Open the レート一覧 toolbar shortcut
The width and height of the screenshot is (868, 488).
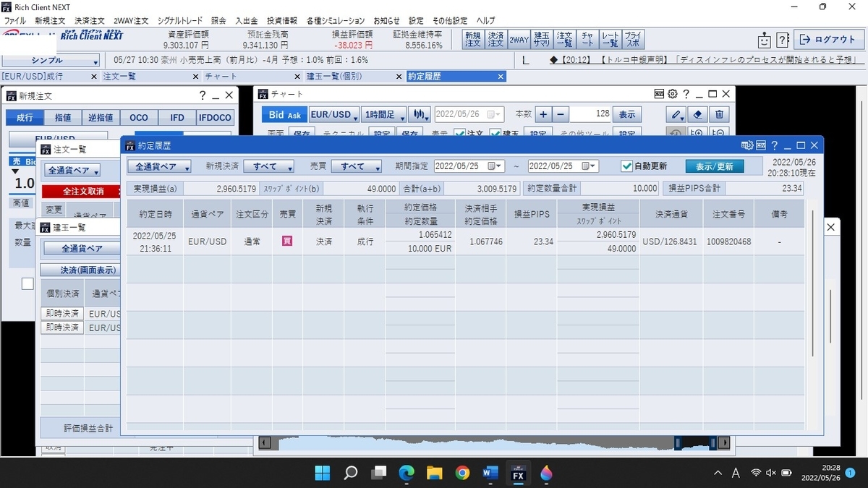(x=610, y=39)
